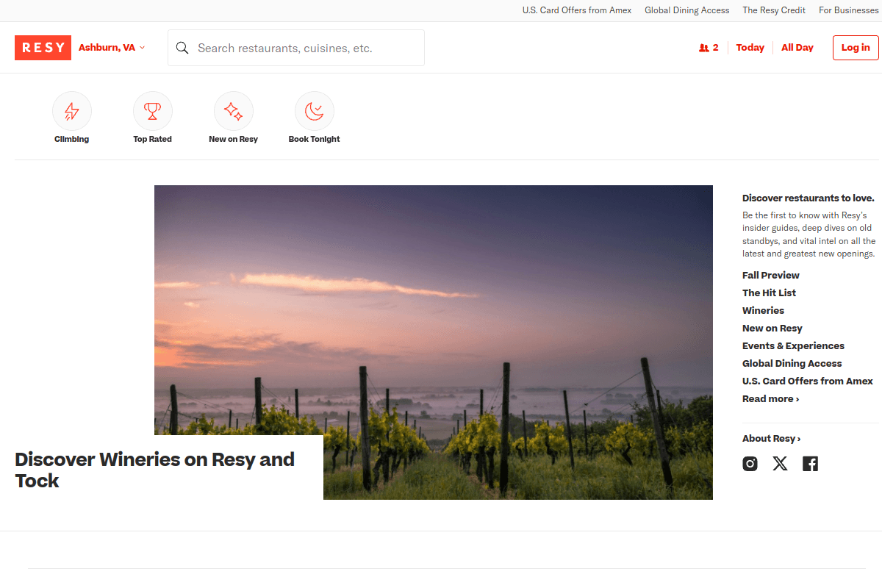Viewport: 882px width, 588px height.
Task: Select the Top Rated trophy icon
Action: point(153,111)
